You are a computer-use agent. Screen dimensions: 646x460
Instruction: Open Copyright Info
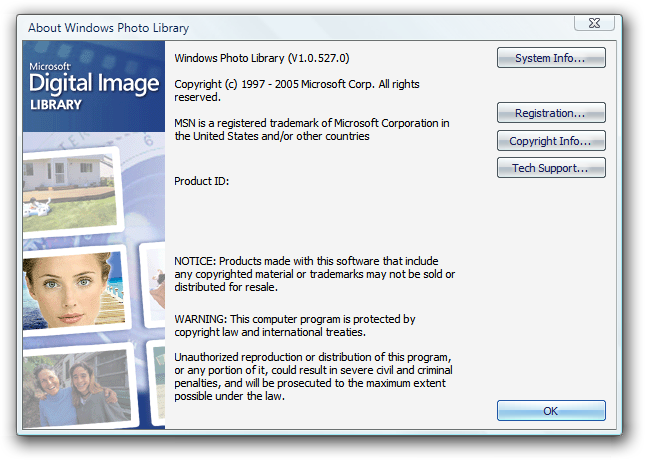pyautogui.click(x=551, y=141)
